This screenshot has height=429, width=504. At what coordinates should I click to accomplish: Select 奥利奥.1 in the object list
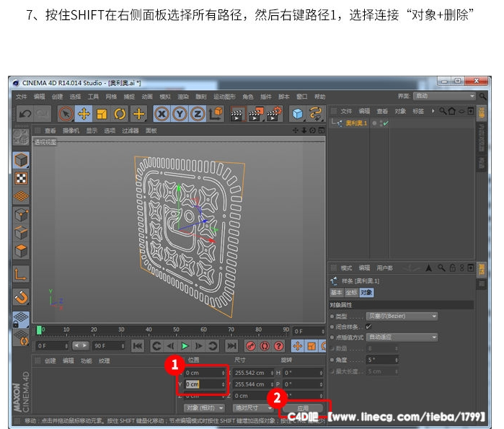coord(356,123)
